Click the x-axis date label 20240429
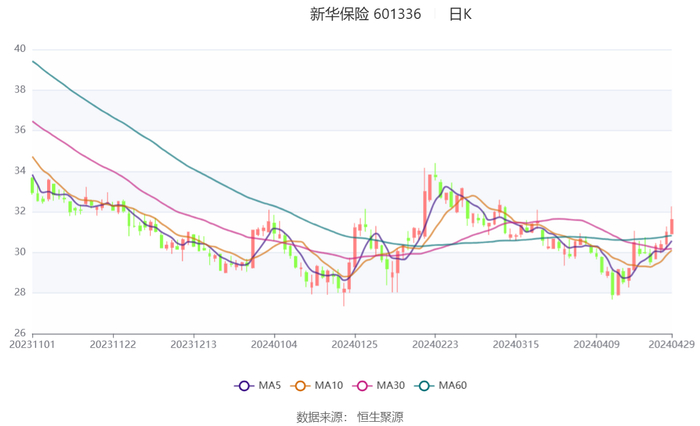Viewport: 700px width, 426px height. [672, 344]
